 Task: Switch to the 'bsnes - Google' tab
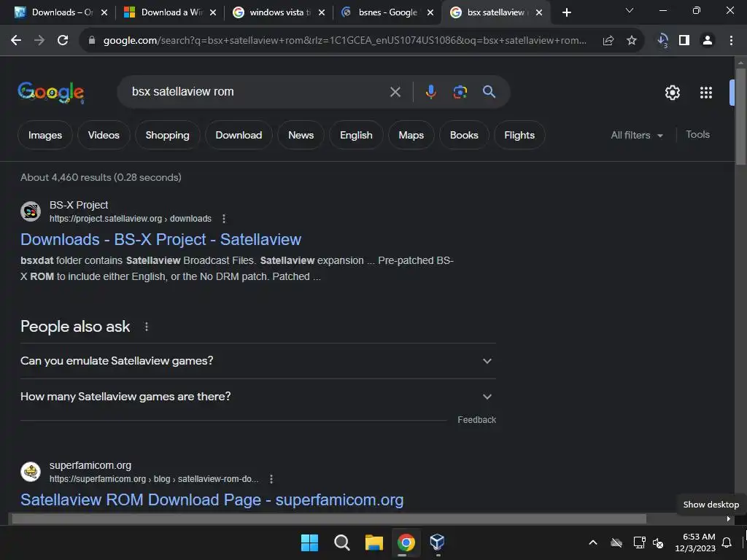click(387, 12)
